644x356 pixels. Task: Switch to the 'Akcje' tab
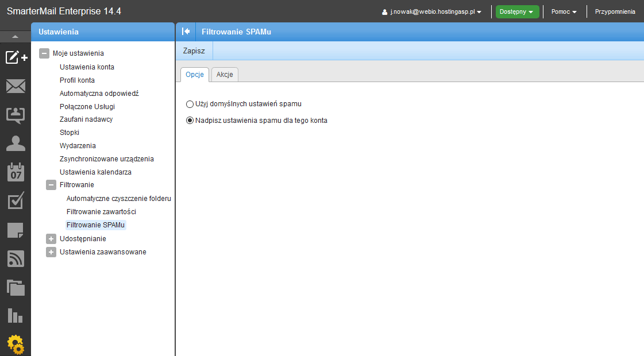[225, 75]
